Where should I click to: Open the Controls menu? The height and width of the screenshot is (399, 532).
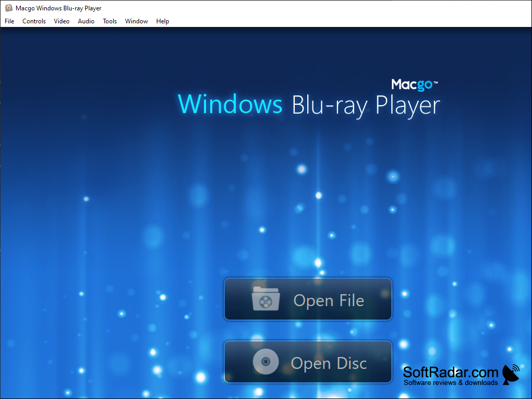coord(34,21)
